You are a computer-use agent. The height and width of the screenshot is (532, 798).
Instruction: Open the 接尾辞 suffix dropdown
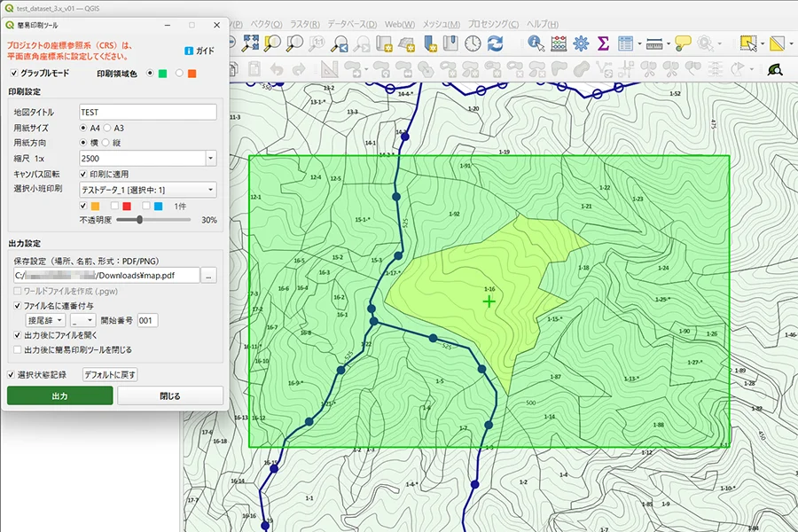[45, 320]
